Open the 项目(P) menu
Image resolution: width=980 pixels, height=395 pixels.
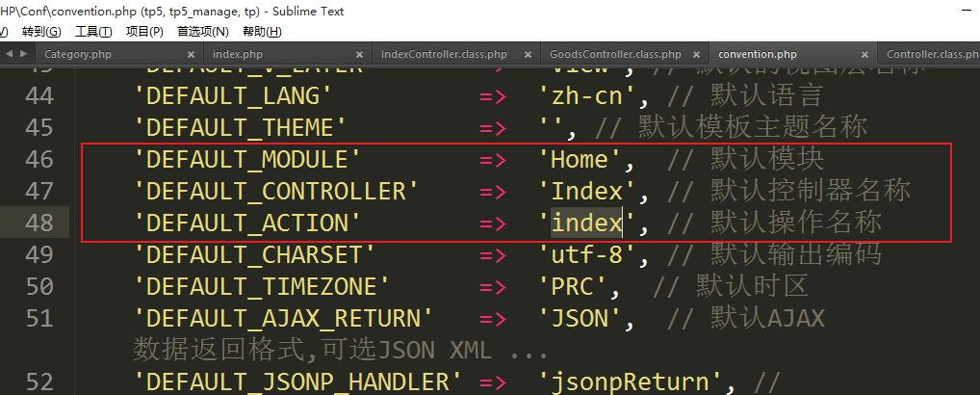[144, 31]
